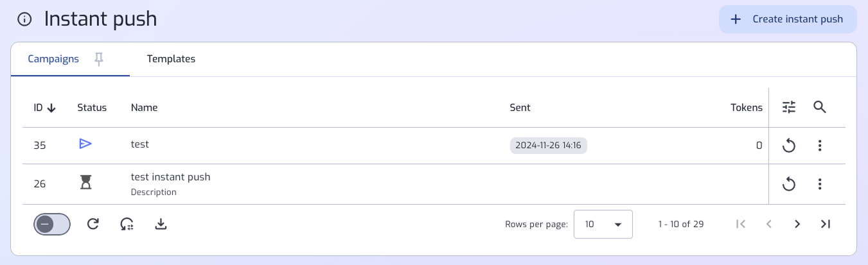Resend campaign 26 with the replay icon

pos(789,185)
